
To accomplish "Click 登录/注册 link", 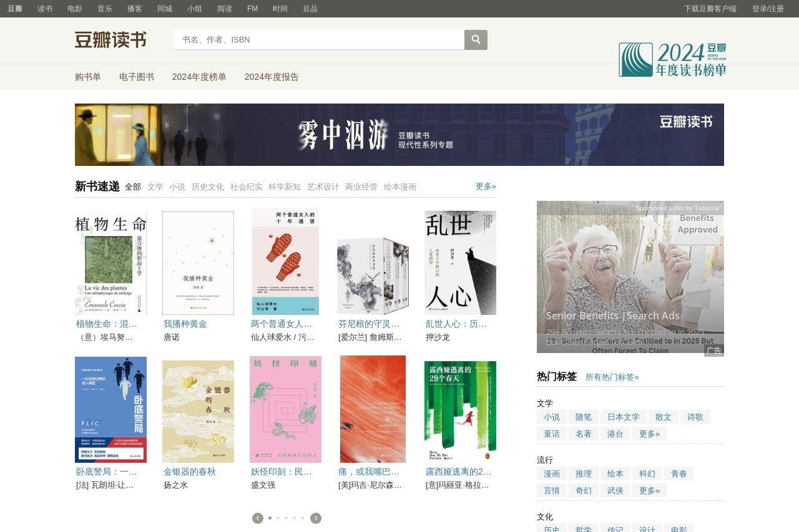I will pyautogui.click(x=768, y=9).
